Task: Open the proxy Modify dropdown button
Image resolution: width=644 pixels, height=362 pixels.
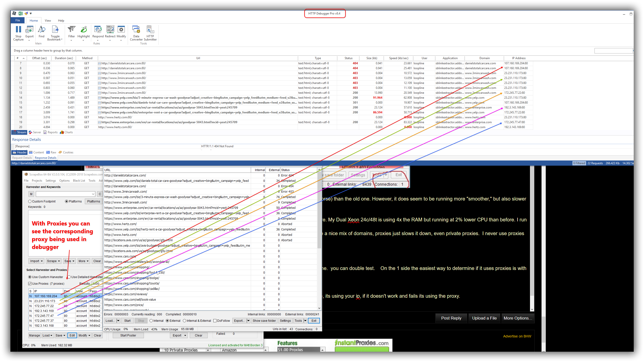Action: pyautogui.click(x=84, y=336)
